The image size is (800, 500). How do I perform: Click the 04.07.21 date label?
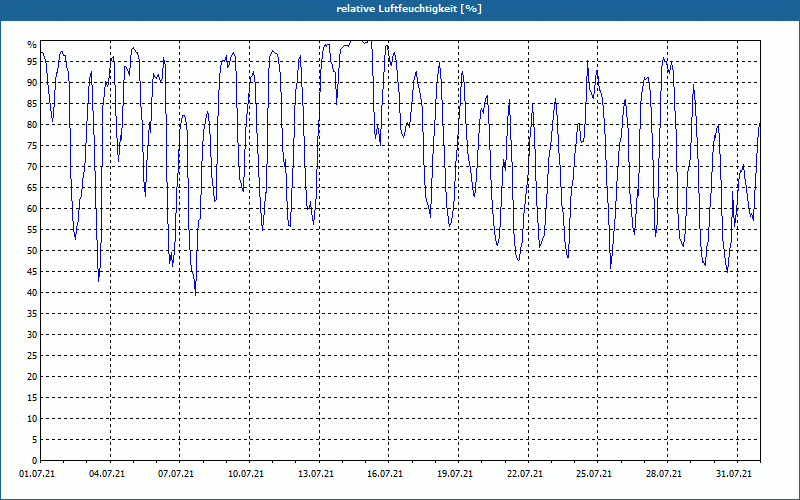[107, 474]
